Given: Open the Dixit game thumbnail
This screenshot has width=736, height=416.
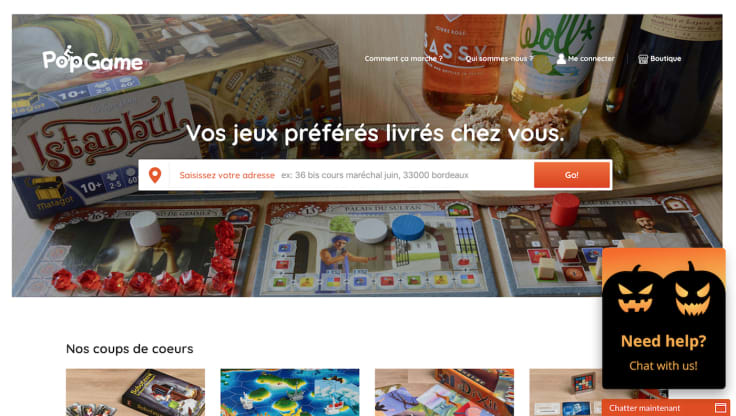Looking at the screenshot, I should (445, 392).
